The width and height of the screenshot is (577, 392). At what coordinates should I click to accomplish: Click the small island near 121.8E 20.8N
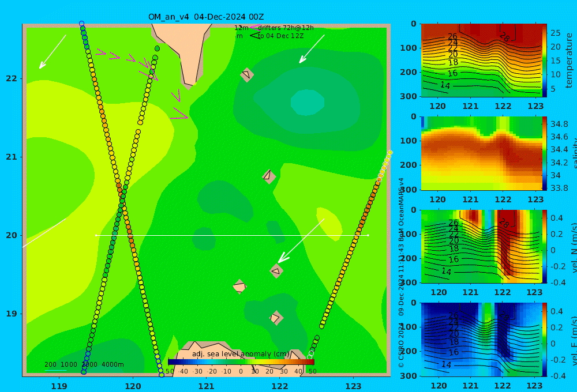(x=269, y=176)
